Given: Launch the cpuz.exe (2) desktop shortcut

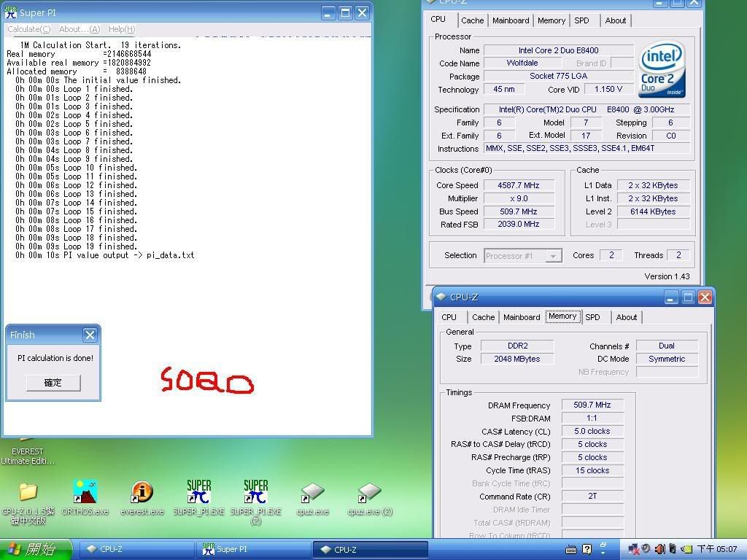Looking at the screenshot, I should pos(370,499).
